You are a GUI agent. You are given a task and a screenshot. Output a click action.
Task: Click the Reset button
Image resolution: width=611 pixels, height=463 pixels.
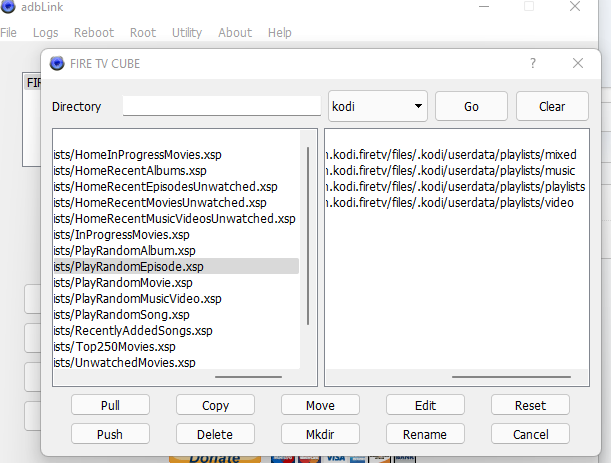tap(530, 405)
